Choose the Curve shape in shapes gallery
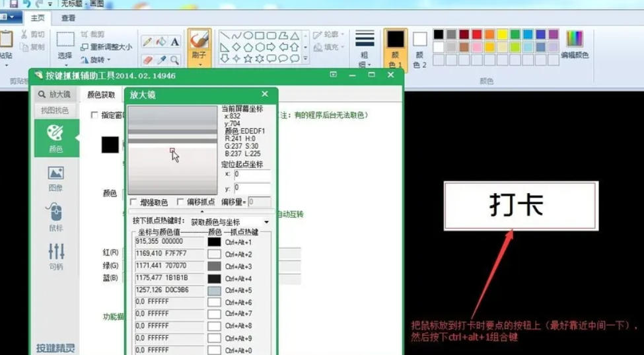Image resolution: width=644 pixels, height=355 pixels. point(236,36)
